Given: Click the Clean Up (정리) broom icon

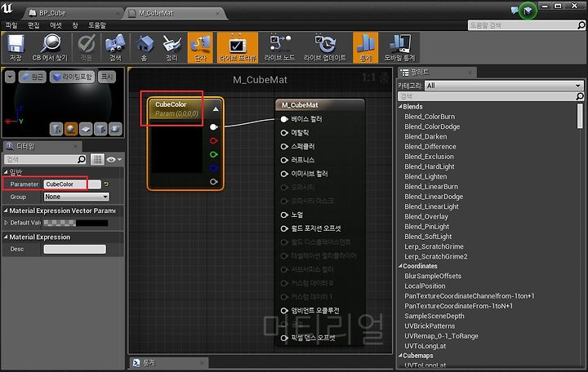Looking at the screenshot, I should click(x=171, y=47).
